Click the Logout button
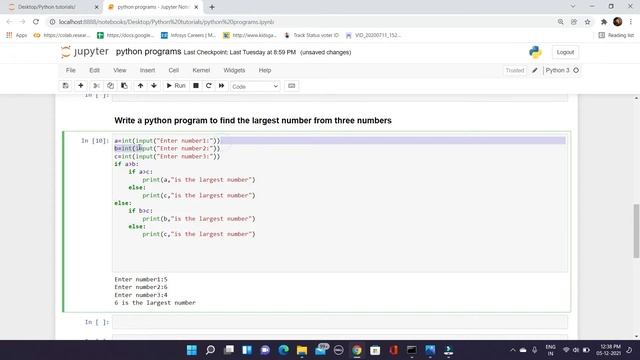 point(565,52)
